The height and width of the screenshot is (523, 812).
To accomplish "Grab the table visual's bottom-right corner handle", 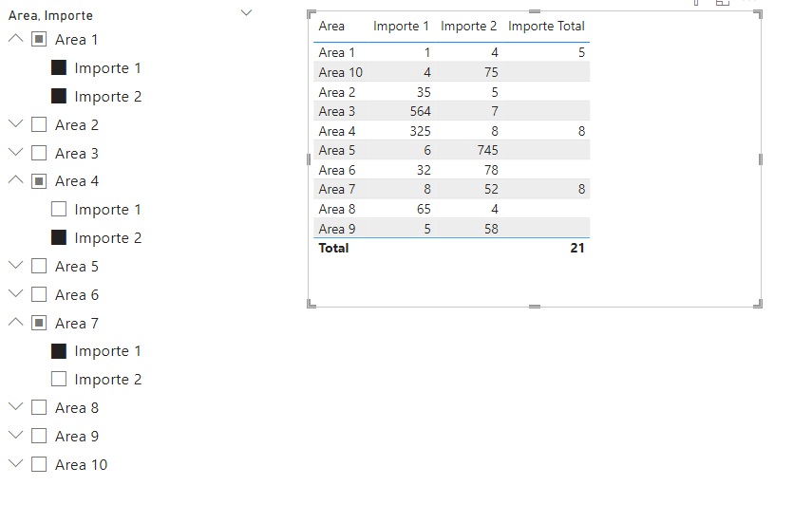I will pos(758,304).
